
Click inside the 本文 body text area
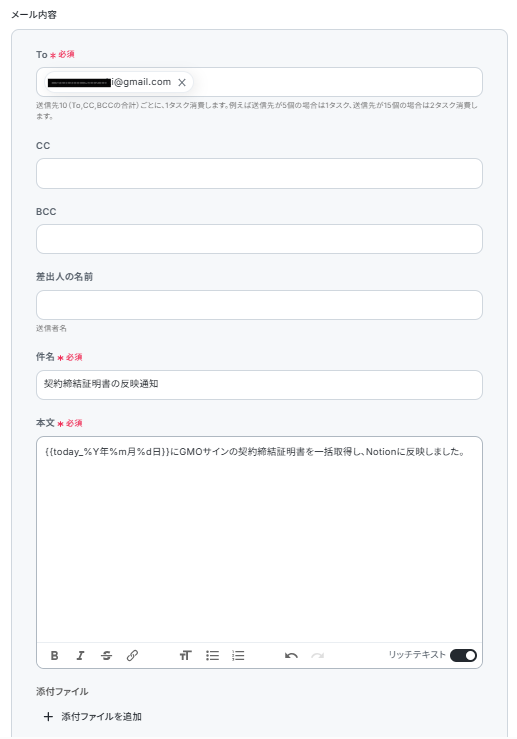click(x=259, y=540)
